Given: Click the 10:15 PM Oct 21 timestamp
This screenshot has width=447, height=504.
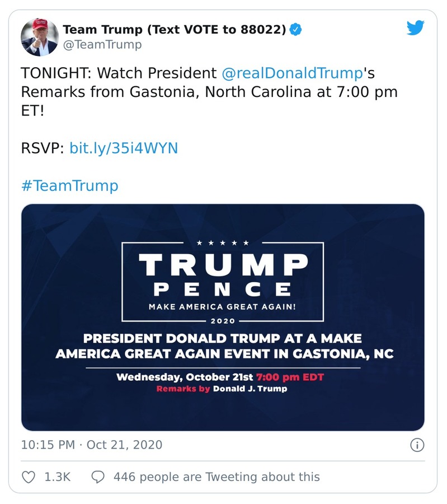Looking at the screenshot, I should (x=92, y=445).
